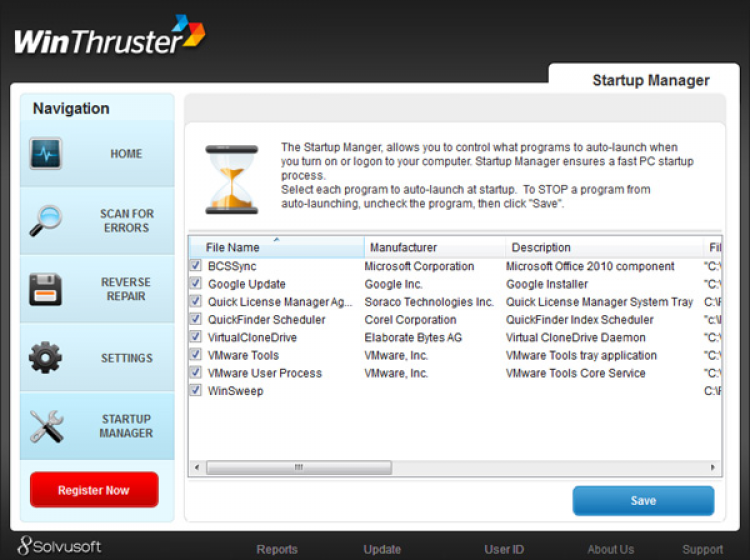This screenshot has height=560, width=750.
Task: Uncheck the BCSSync startup checkbox
Action: [x=196, y=265]
